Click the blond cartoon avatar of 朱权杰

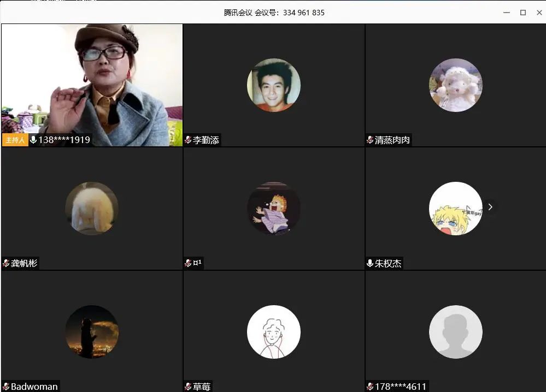point(455,209)
